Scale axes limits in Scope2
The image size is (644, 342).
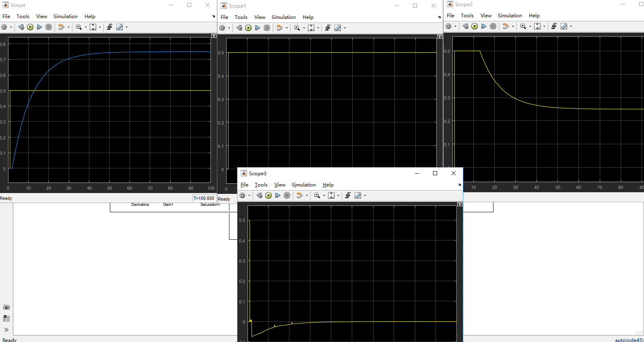[x=537, y=26]
